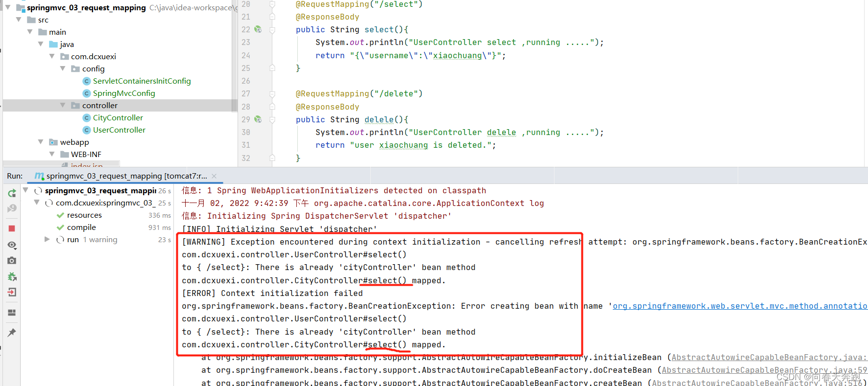Viewport: 868px width, 386px height.
Task: Open CityController in the project tree
Action: (x=118, y=117)
